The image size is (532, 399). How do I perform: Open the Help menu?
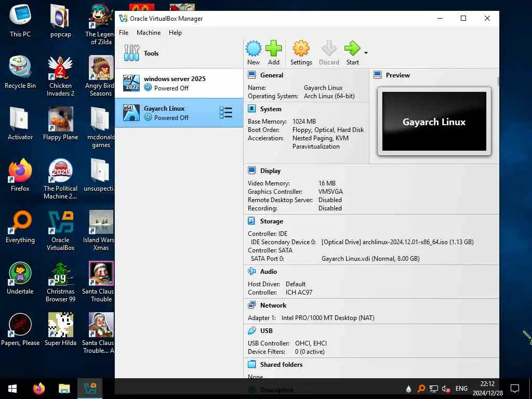tap(175, 33)
